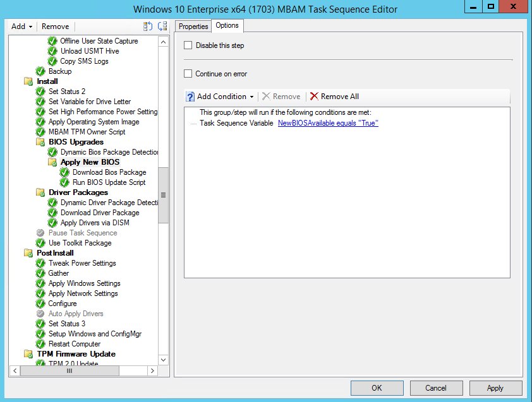
Task: Click the green check icon of Offline User State Capture
Action: tap(52, 41)
